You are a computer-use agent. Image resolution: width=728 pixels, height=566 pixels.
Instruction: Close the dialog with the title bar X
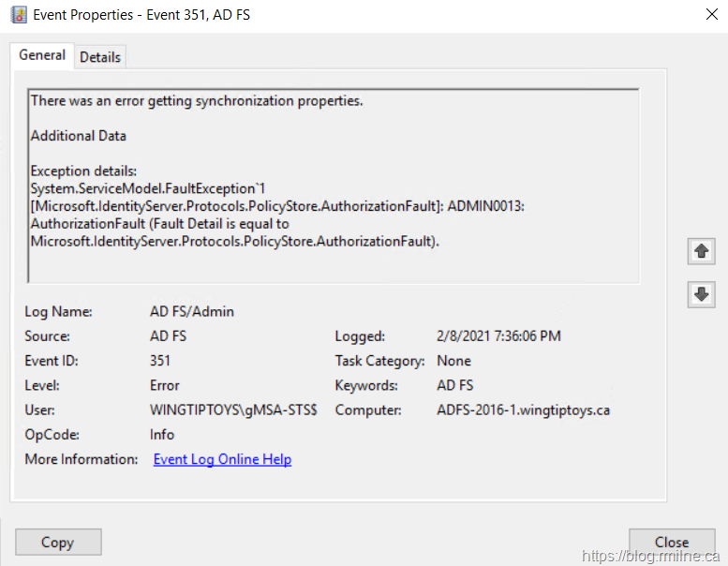coord(709,15)
